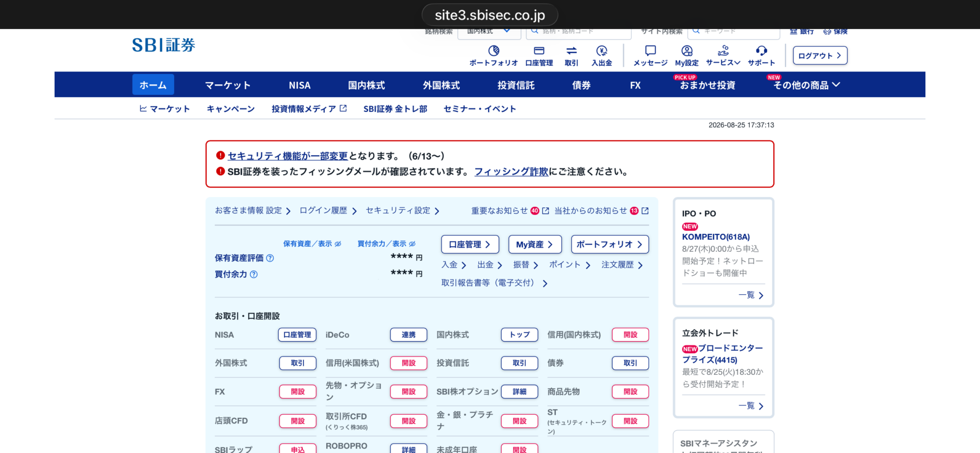Viewport: 980px width, 453px height.
Task: Open the フィッシング詐欺 warning link
Action: click(511, 172)
